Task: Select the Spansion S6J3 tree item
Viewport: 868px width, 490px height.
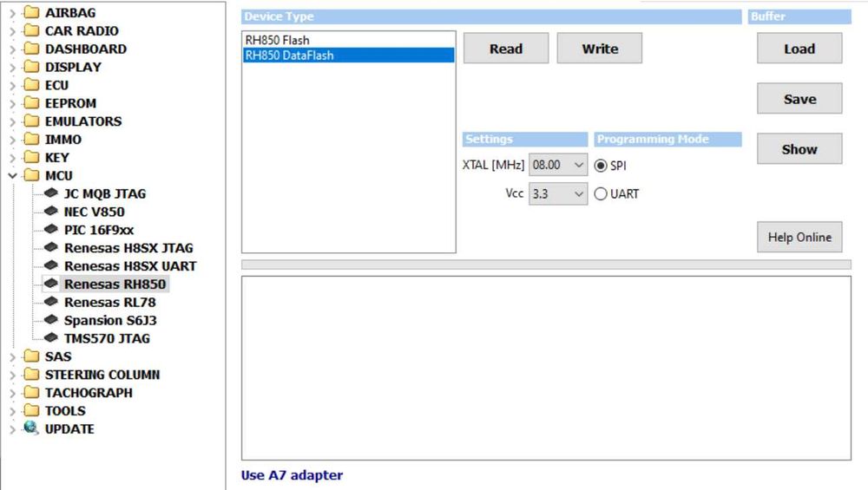Action: point(110,320)
